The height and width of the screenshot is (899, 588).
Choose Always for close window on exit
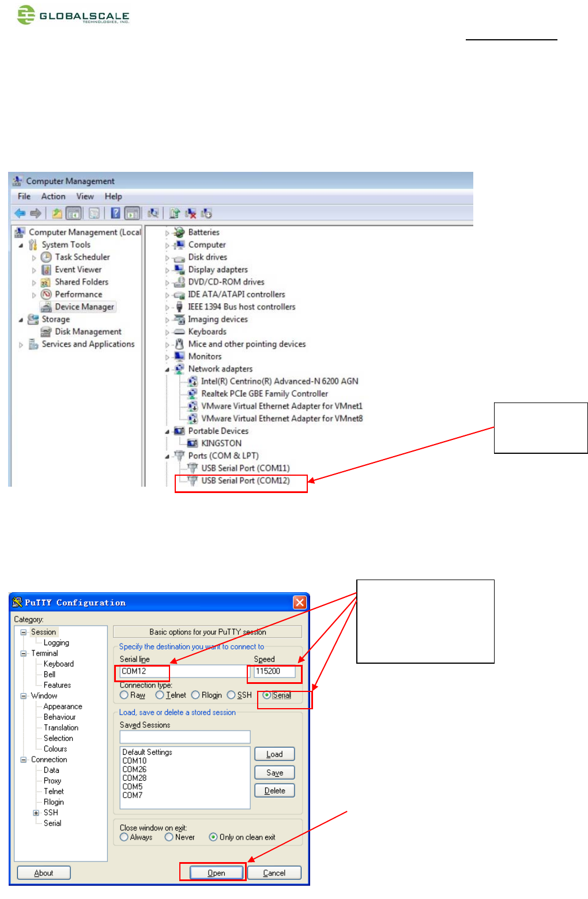pos(124,837)
